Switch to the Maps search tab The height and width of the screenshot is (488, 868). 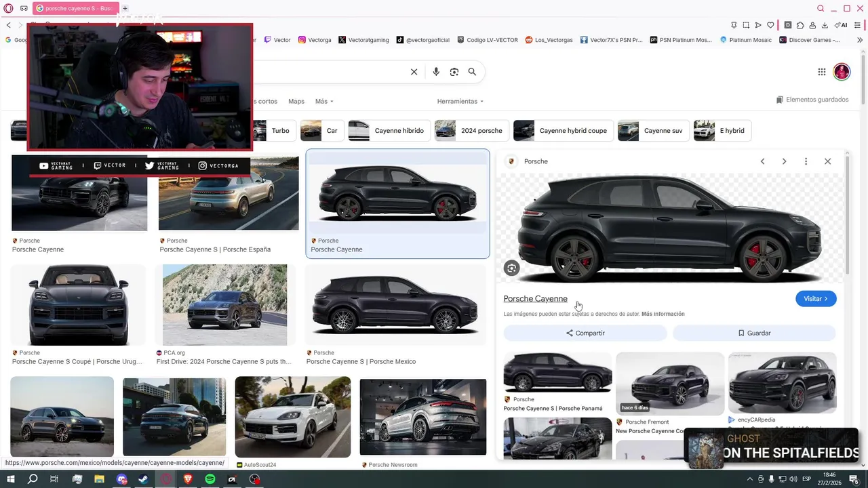[x=296, y=102]
